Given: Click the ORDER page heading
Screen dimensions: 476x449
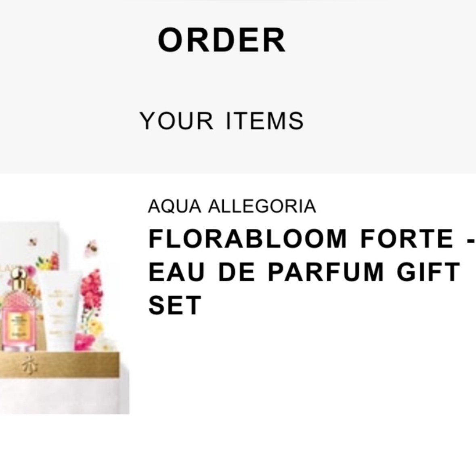Looking at the screenshot, I should (x=222, y=40).
